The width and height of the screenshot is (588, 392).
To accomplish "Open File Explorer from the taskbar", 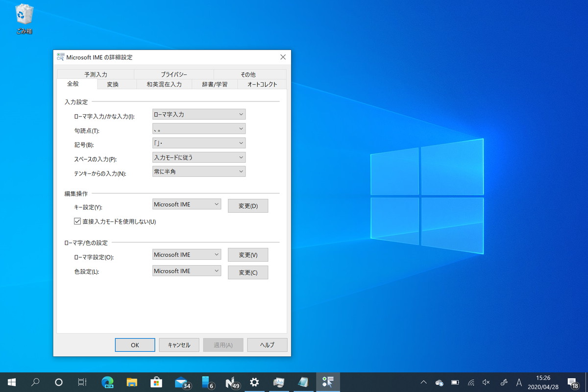I will pos(132,382).
